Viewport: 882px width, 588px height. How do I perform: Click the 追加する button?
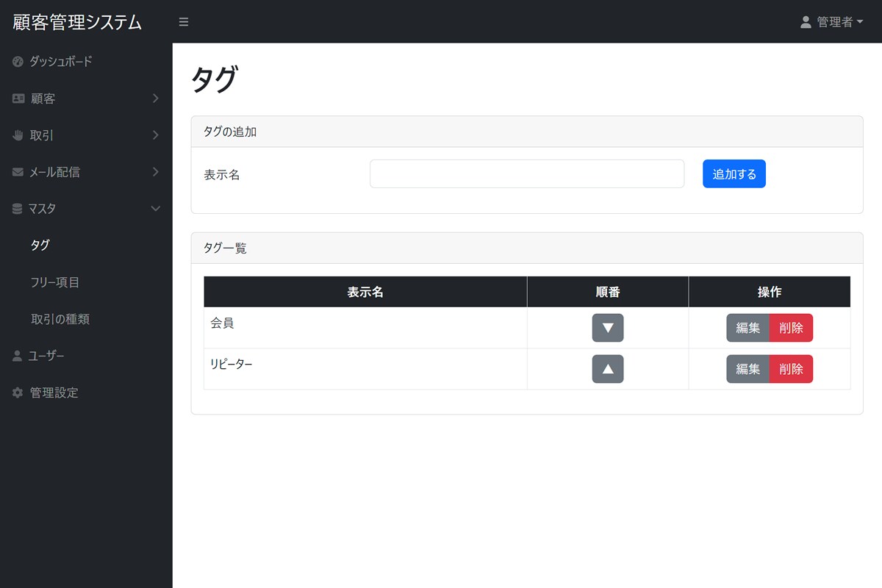734,174
